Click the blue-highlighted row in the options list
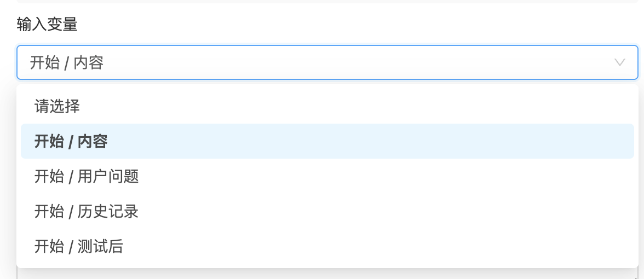Image resolution: width=644 pixels, height=279 pixels. click(x=327, y=141)
